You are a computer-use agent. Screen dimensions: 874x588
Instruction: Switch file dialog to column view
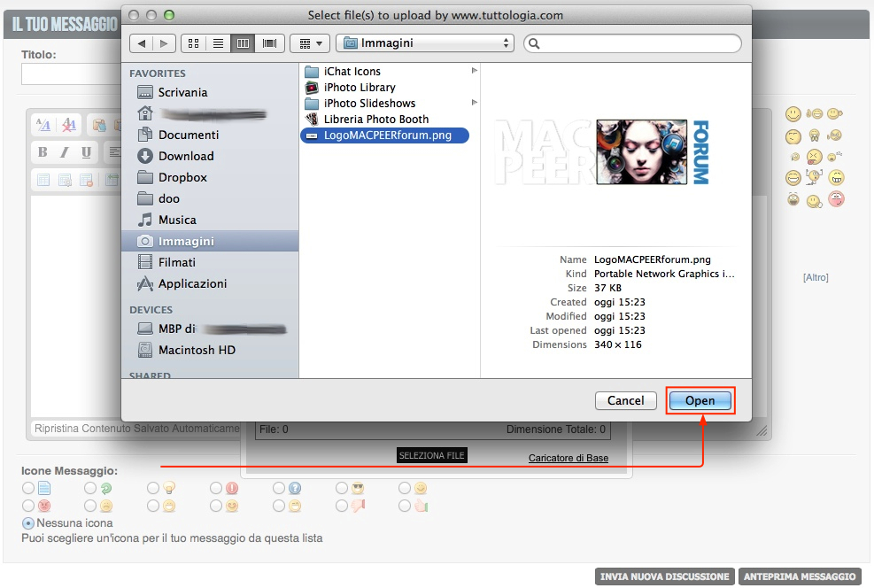243,43
